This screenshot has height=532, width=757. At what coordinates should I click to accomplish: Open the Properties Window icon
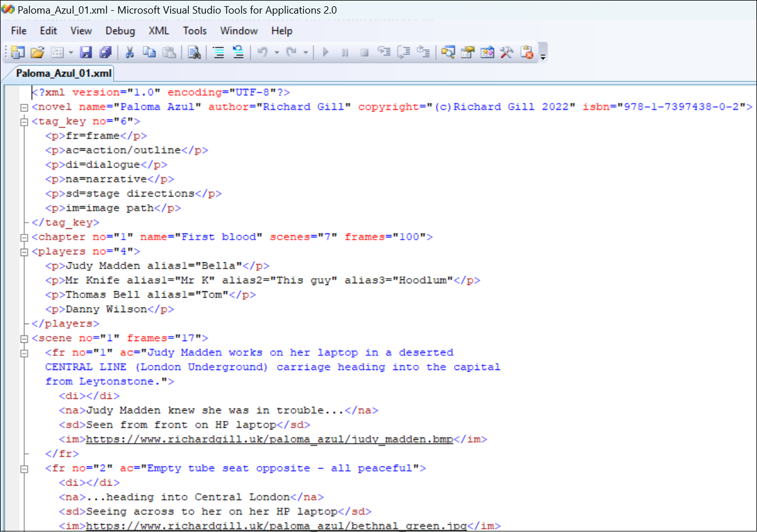pos(468,52)
